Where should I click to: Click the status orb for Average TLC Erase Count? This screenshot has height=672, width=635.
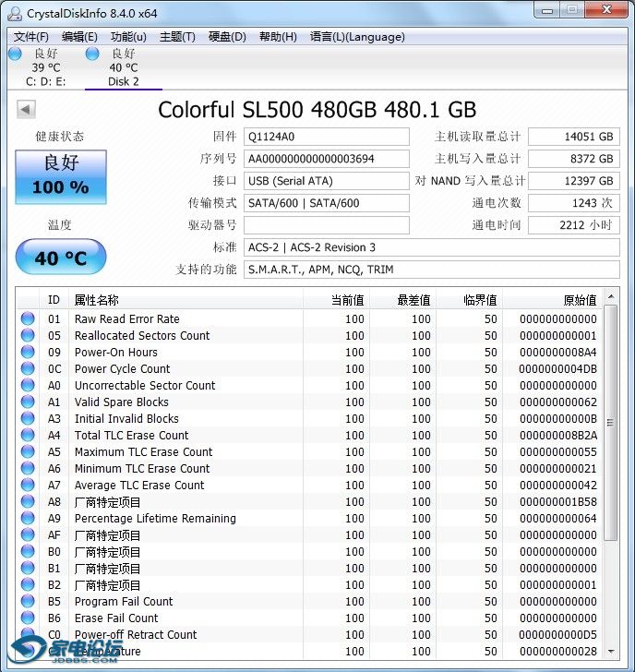click(x=28, y=485)
